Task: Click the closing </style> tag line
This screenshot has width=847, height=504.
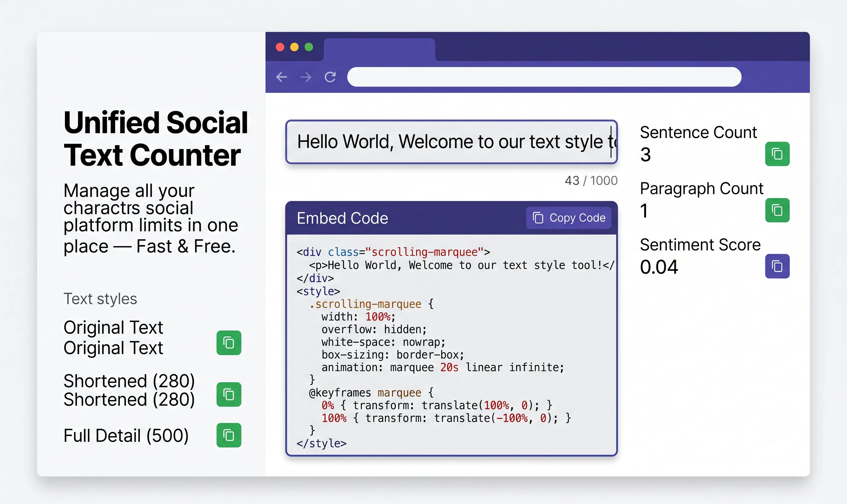Action: point(321,443)
